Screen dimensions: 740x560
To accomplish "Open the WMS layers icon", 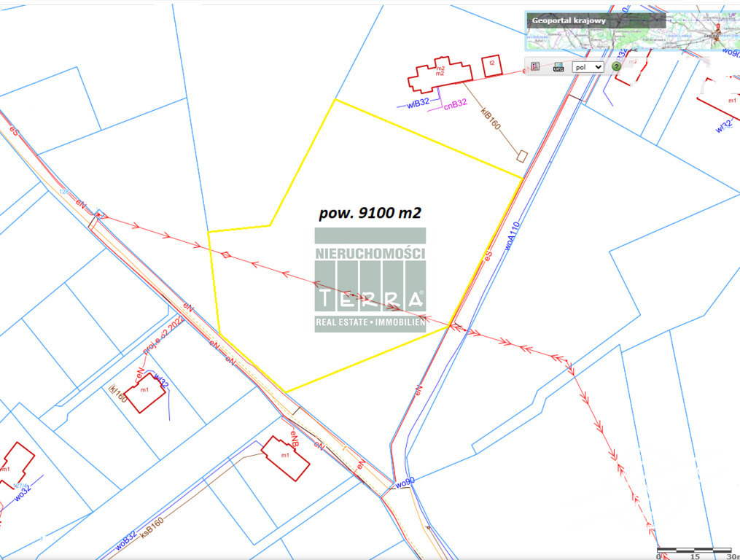I will (x=558, y=67).
